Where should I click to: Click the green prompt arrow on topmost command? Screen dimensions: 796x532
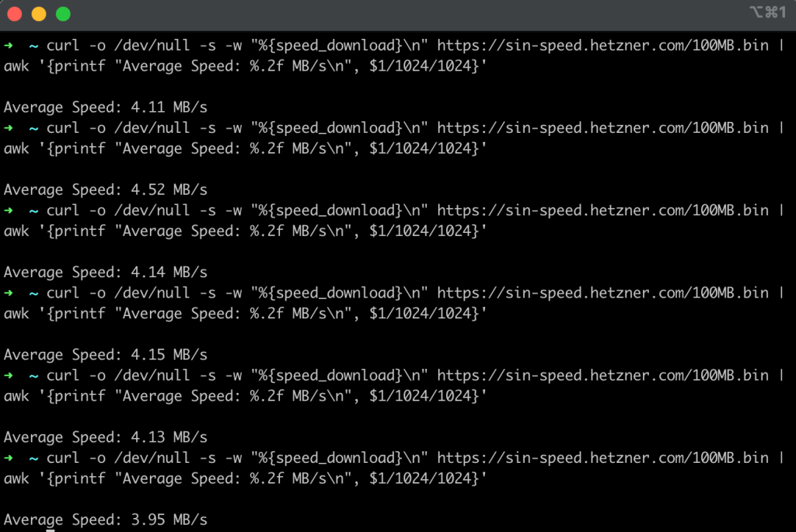click(9, 46)
